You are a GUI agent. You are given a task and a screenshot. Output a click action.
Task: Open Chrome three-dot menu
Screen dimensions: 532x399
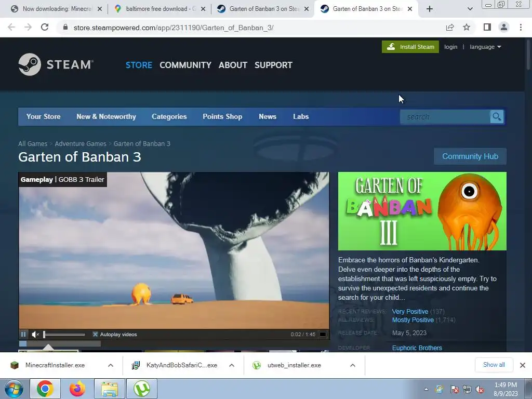[x=521, y=28]
